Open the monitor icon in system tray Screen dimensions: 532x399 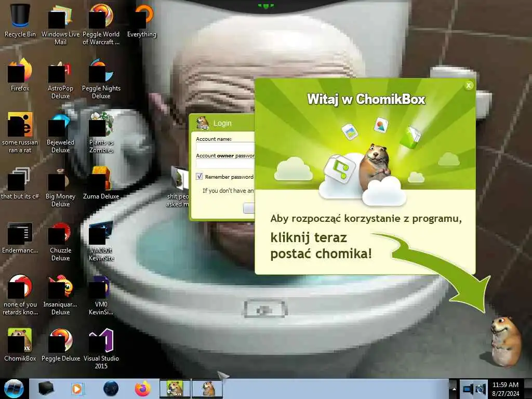(x=468, y=389)
